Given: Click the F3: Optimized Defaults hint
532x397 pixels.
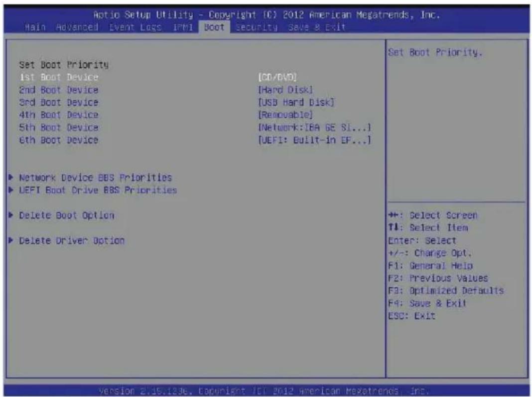Looking at the screenshot, I should click(x=446, y=291).
